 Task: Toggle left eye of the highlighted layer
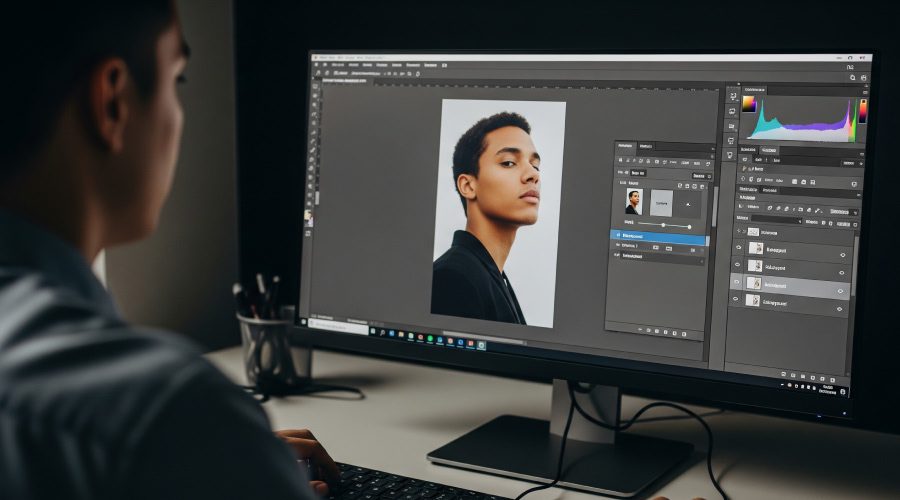(x=736, y=281)
